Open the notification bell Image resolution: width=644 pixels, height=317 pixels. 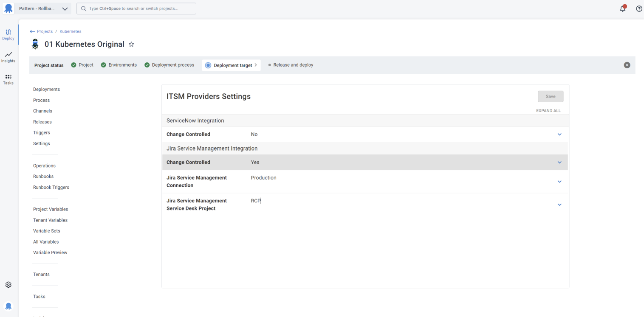click(x=623, y=8)
